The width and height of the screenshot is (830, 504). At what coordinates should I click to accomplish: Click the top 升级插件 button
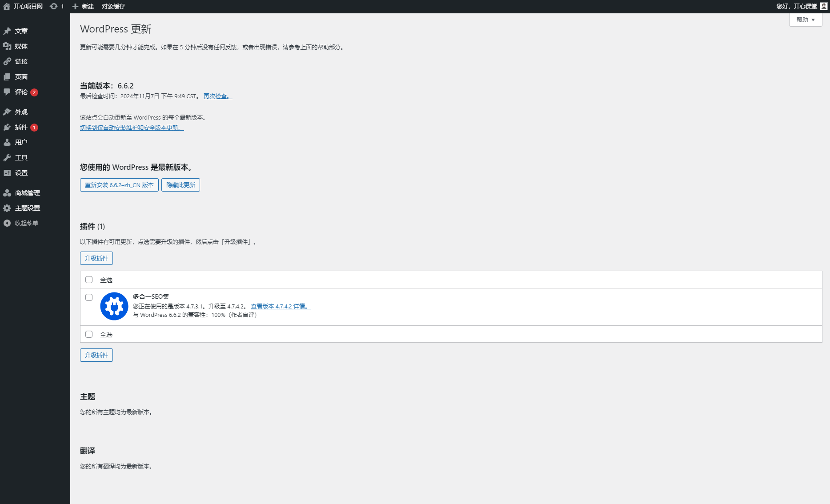point(96,258)
